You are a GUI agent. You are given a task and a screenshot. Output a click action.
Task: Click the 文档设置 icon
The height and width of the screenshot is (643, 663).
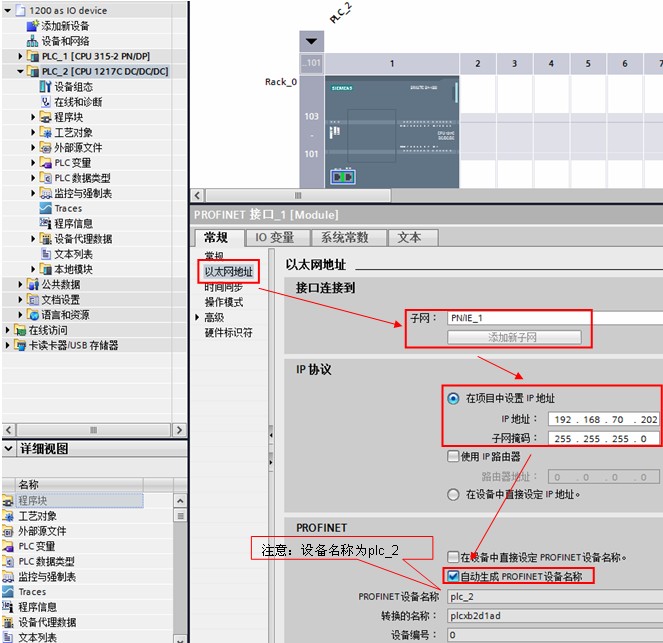[x=33, y=299]
